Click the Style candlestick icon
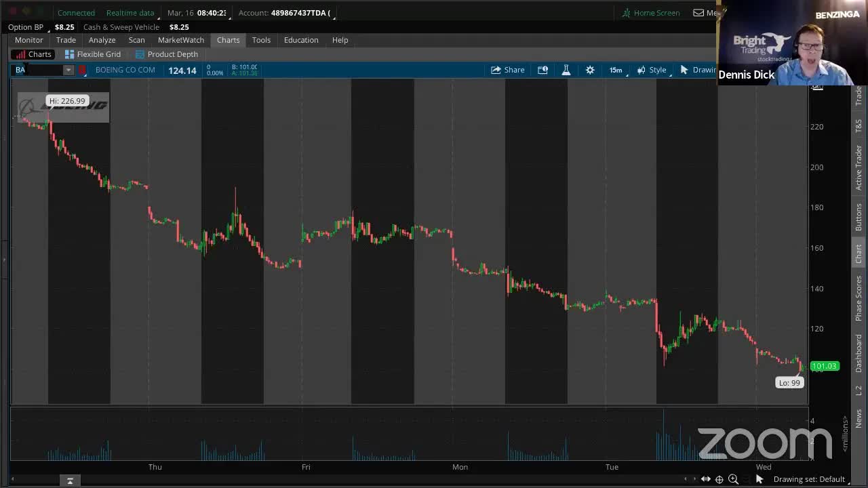This screenshot has height=488, width=868. [x=641, y=70]
